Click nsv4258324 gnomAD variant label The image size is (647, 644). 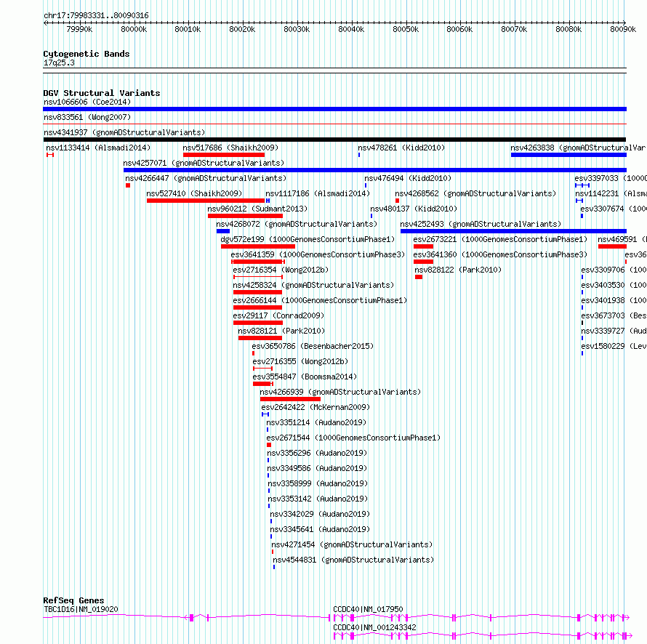point(313,285)
